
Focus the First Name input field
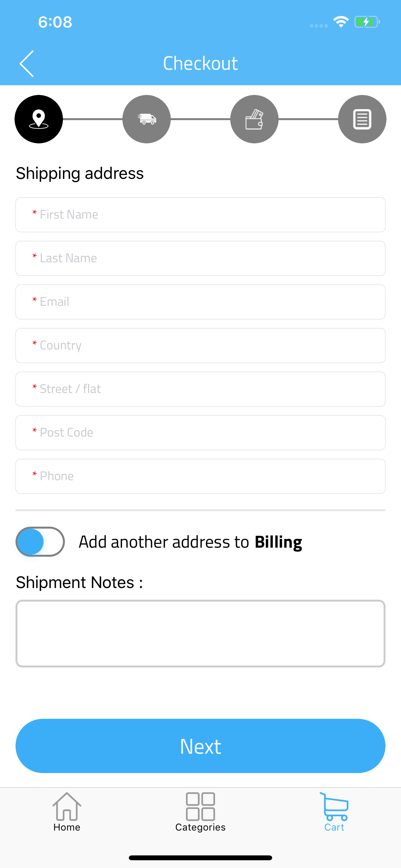(x=200, y=215)
